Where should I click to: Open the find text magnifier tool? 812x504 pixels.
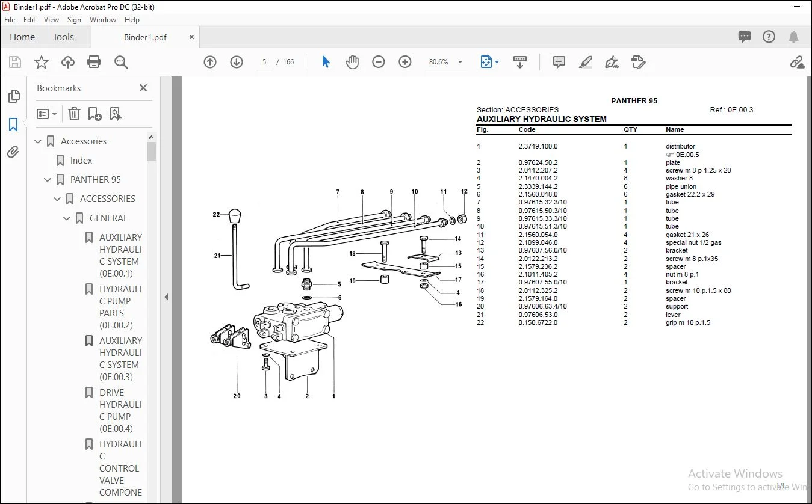pyautogui.click(x=122, y=62)
